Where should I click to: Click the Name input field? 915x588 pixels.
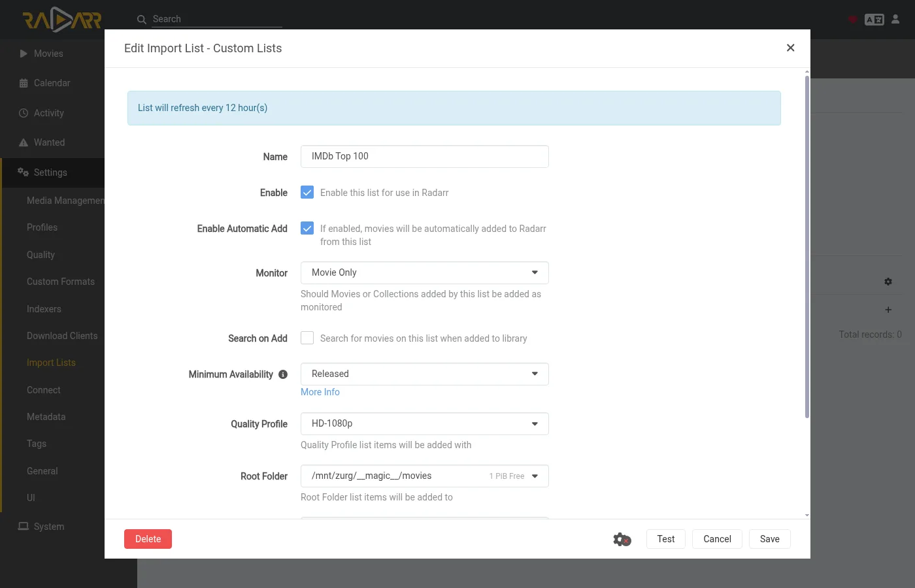tap(425, 156)
